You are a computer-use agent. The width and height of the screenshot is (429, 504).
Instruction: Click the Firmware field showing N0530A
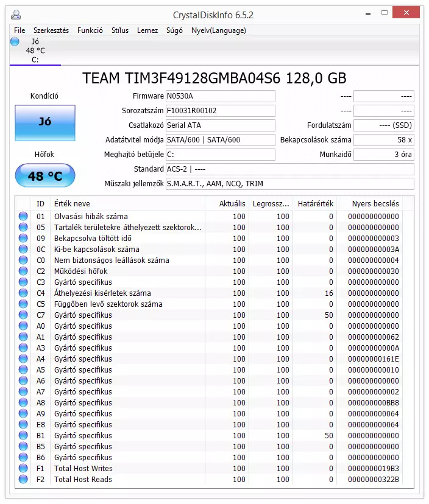pyautogui.click(x=220, y=96)
